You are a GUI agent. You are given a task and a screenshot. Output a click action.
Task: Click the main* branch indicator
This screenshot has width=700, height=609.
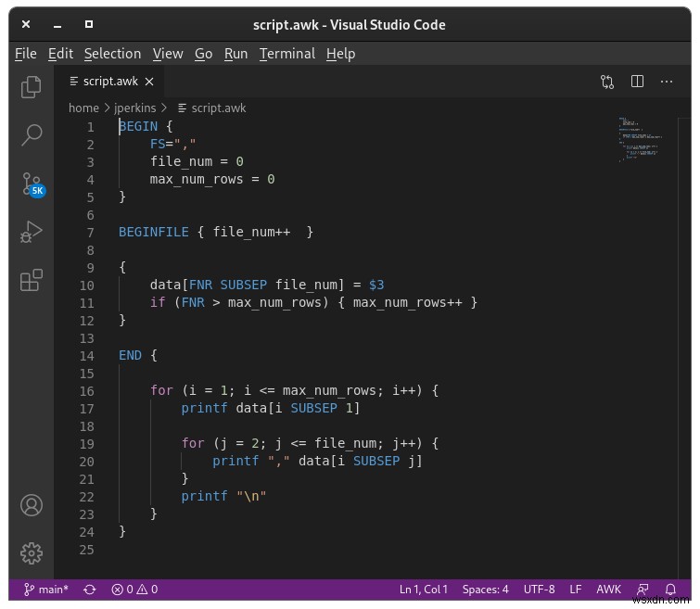[x=46, y=590]
